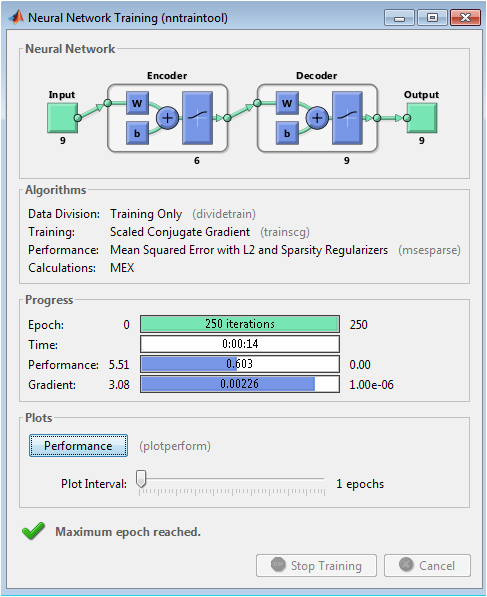The width and height of the screenshot is (487, 597).
Task: Click the Decoder summation plus node
Action: click(317, 118)
